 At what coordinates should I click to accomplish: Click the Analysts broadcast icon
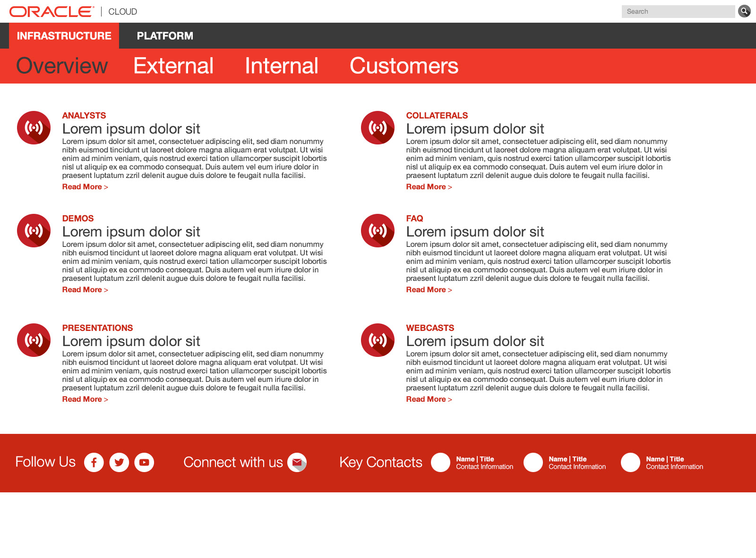point(34,127)
